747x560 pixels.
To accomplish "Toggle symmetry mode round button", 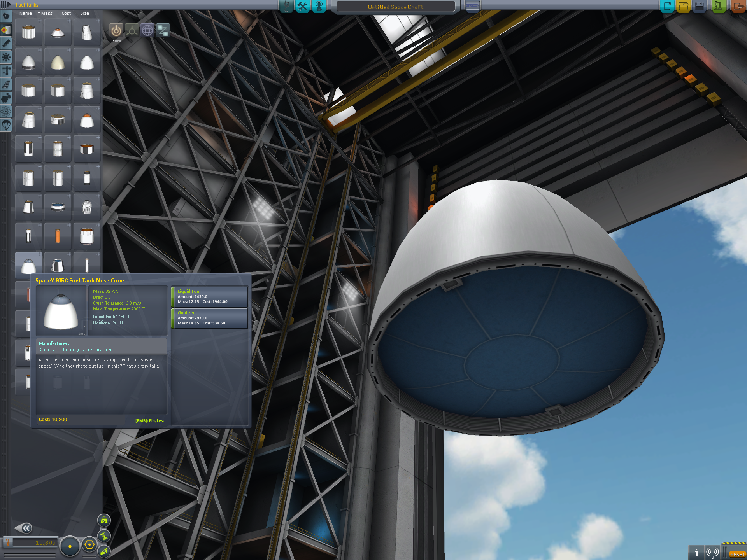I will click(x=70, y=546).
